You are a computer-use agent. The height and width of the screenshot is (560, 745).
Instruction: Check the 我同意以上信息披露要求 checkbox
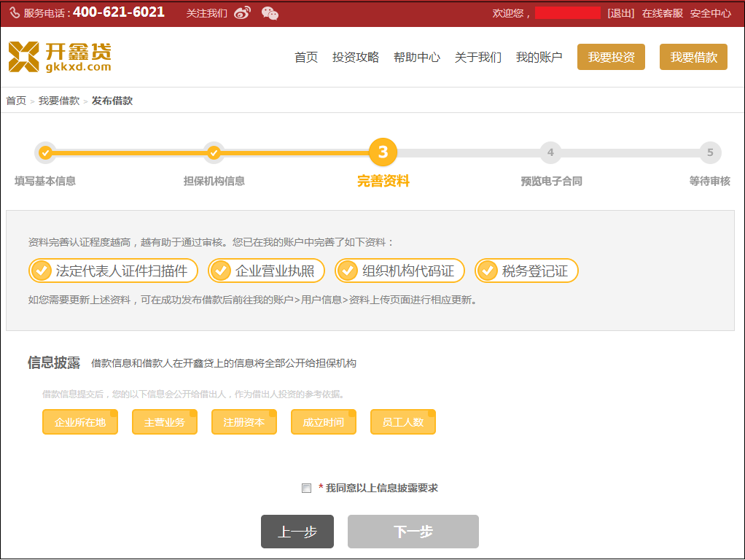click(x=307, y=489)
